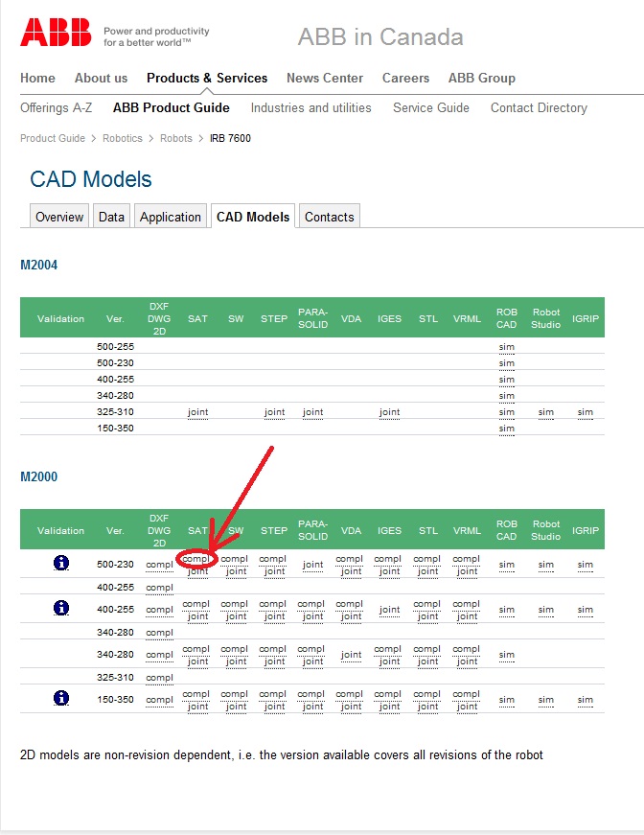Screen dimensions: 644x835
Task: Click the IRB 7600 breadcrumb text
Action: coord(230,138)
